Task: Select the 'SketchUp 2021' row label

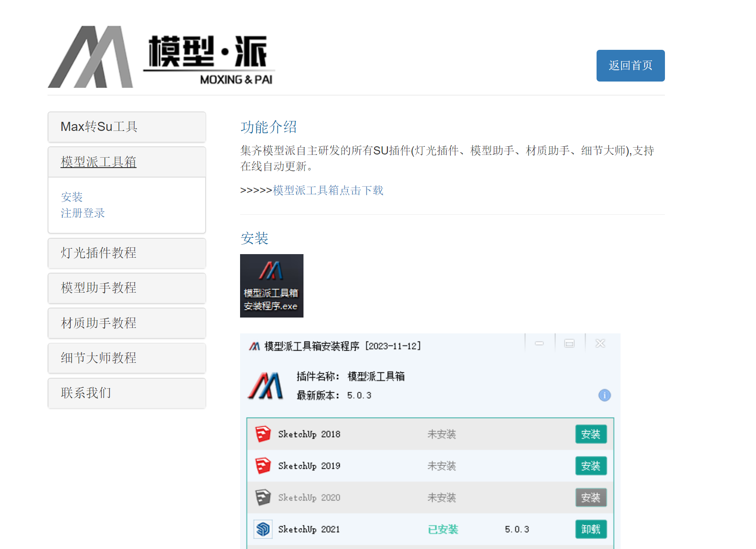Action: point(309,529)
